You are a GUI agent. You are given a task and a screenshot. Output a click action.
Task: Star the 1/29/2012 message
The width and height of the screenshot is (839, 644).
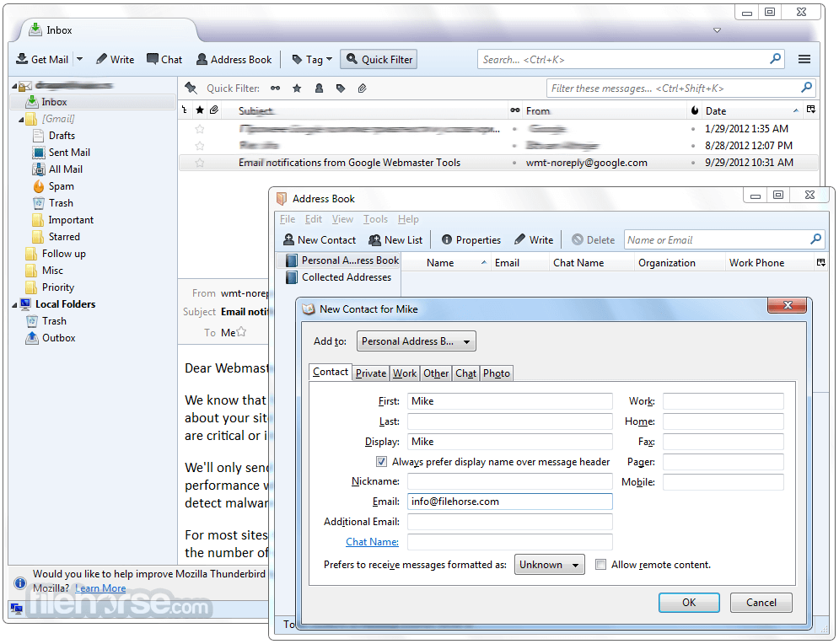tap(200, 129)
